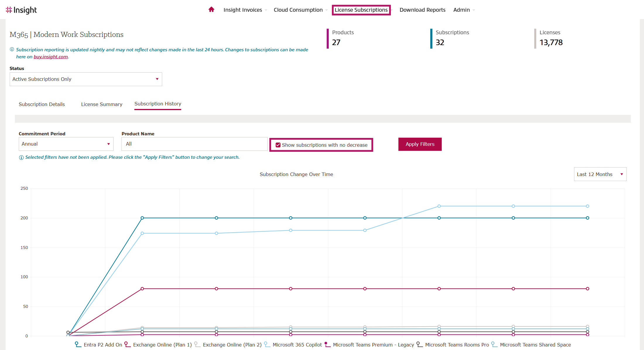Viewport: 644px width, 350px height.
Task: Click the Licenses count 13,778
Action: click(551, 42)
